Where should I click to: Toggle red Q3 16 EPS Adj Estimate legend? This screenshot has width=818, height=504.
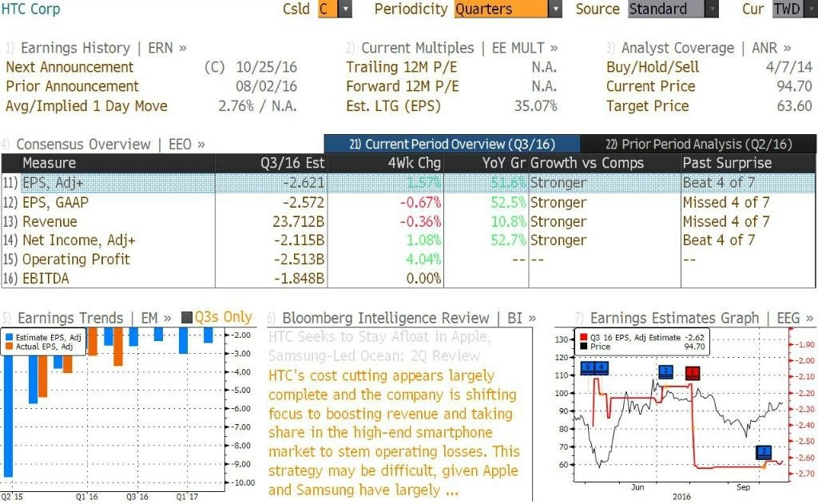[x=583, y=338]
